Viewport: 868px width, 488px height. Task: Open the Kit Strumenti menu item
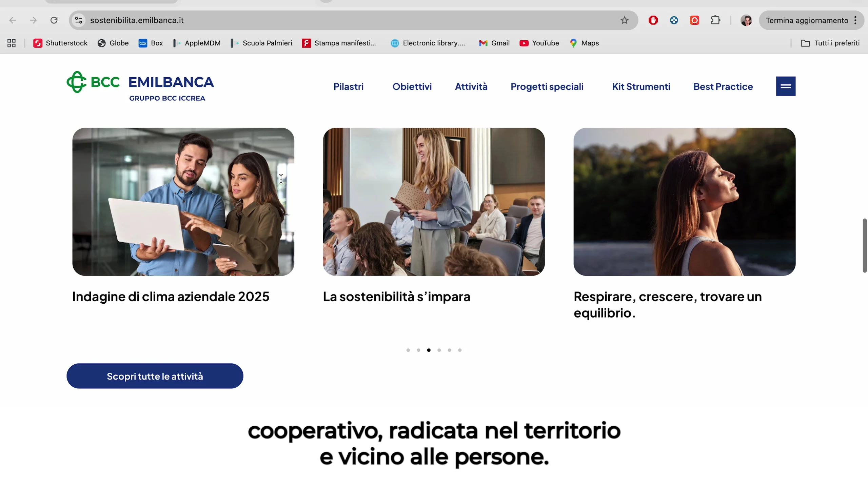[641, 86]
